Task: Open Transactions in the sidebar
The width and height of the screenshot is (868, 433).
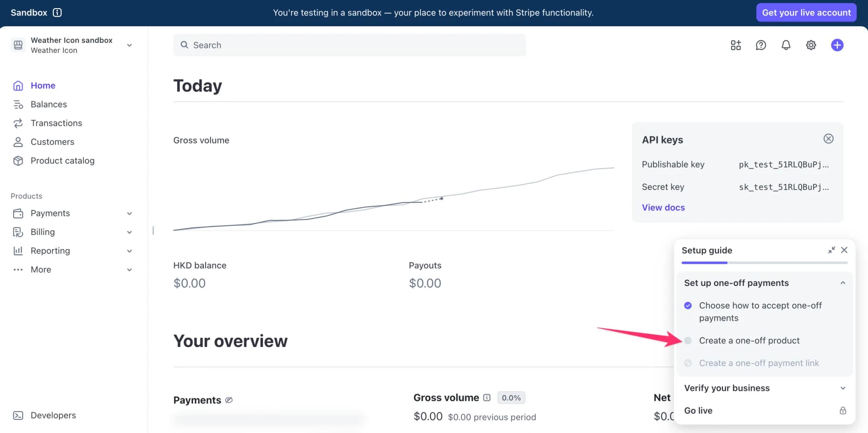Action: tap(57, 123)
